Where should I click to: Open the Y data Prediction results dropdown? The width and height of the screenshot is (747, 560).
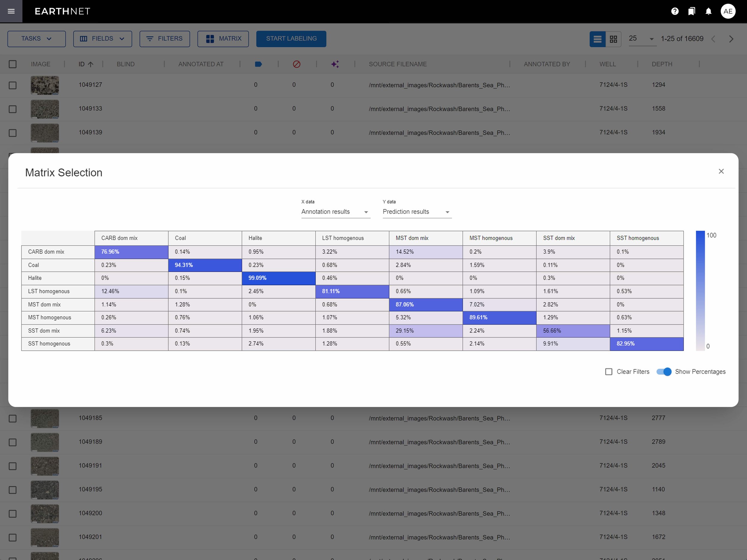coord(417,212)
